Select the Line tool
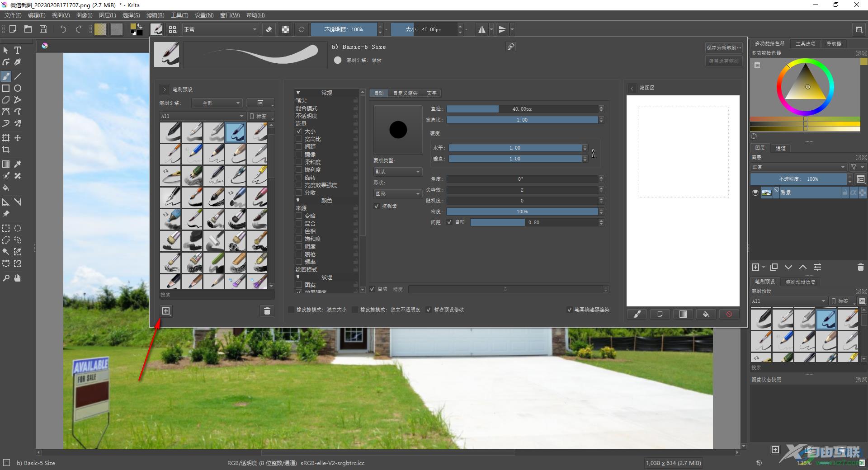Viewport: 868px width, 470px height. pos(18,76)
